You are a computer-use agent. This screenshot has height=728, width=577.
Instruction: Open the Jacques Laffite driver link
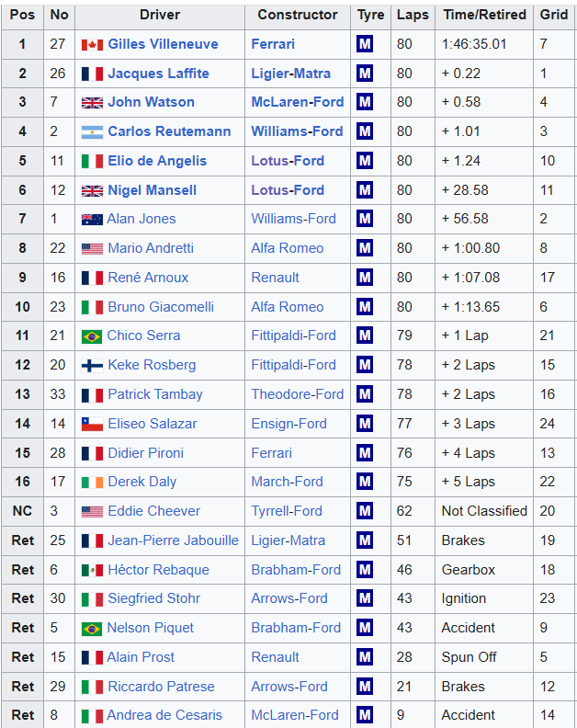(x=158, y=74)
